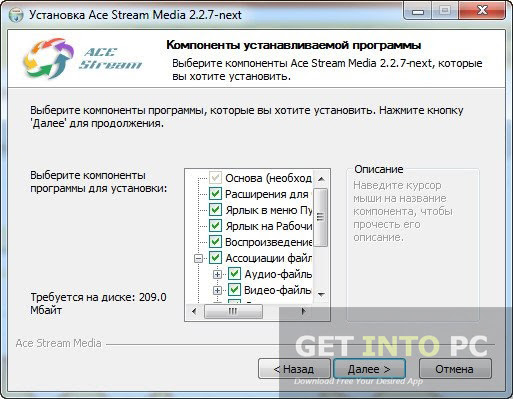Minimize the installer window
The width and height of the screenshot is (513, 399).
pos(418,11)
